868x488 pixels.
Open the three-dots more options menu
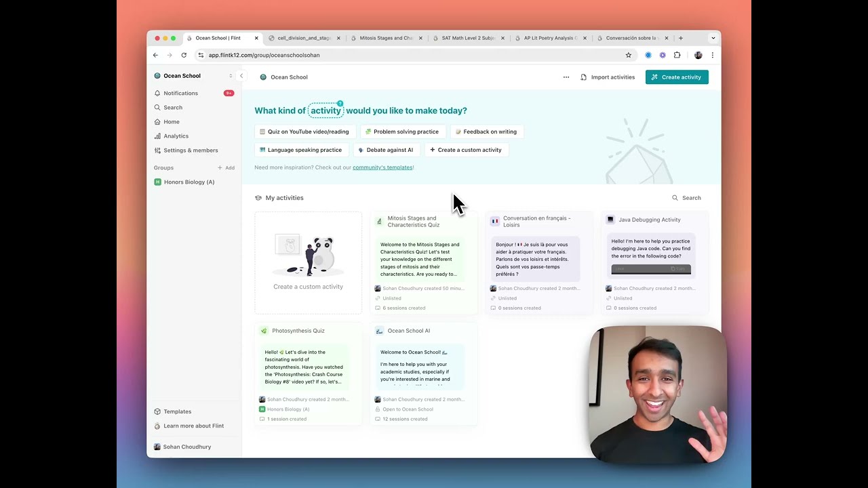pyautogui.click(x=566, y=77)
